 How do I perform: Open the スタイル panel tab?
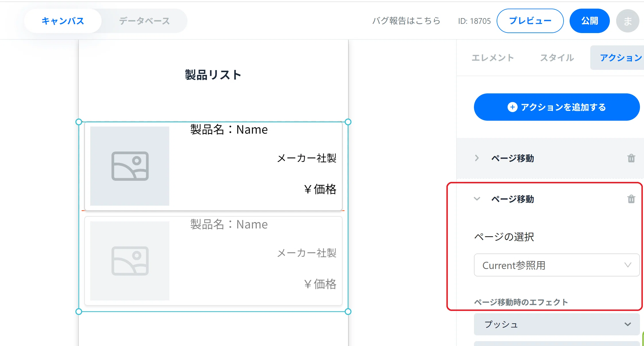click(x=557, y=58)
